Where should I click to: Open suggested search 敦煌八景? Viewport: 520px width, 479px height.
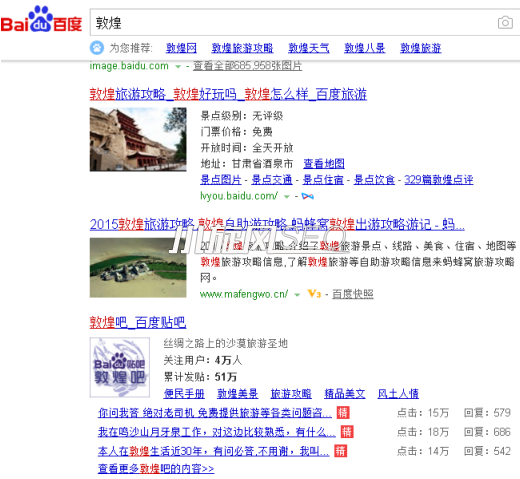365,48
